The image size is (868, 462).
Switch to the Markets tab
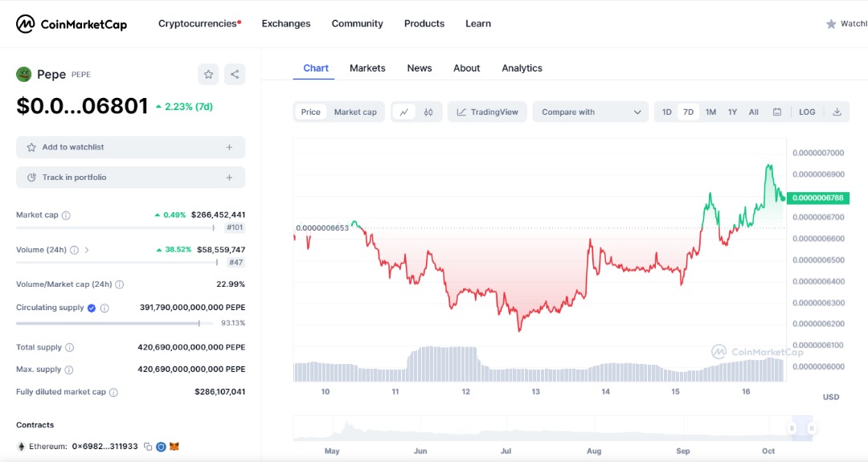[x=367, y=68]
